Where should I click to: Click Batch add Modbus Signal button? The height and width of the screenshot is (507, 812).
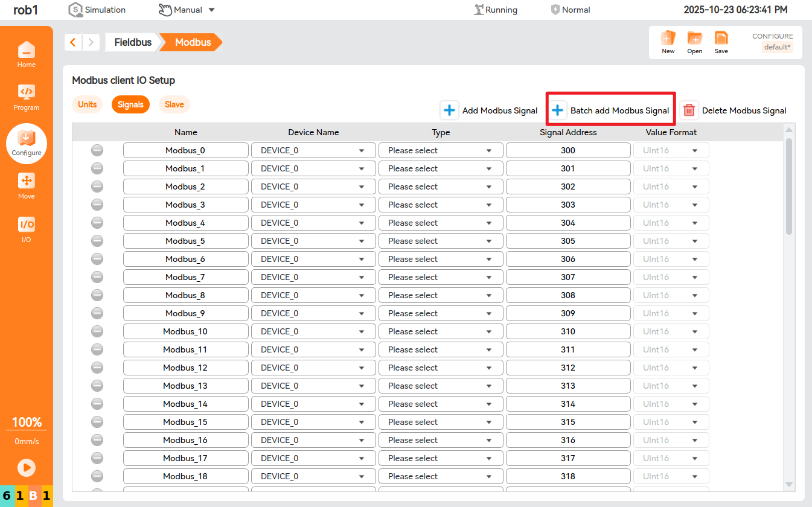[x=610, y=110]
